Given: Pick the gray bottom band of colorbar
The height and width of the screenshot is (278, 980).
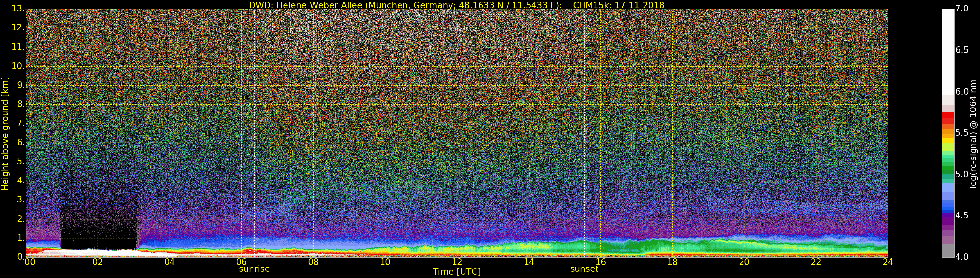Looking at the screenshot, I should coord(948,251).
